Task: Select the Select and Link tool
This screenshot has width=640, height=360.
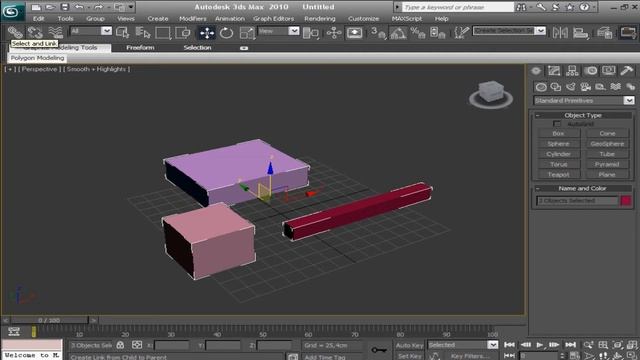Action: [x=15, y=32]
